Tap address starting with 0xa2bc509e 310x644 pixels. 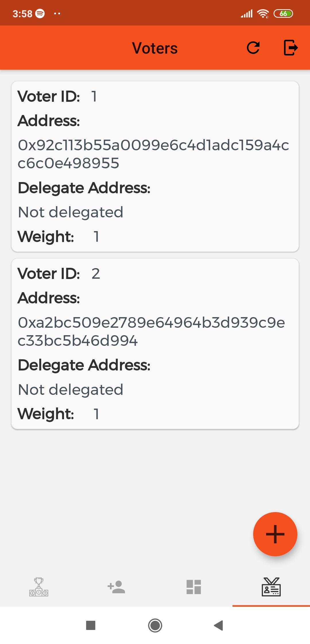pyautogui.click(x=151, y=331)
